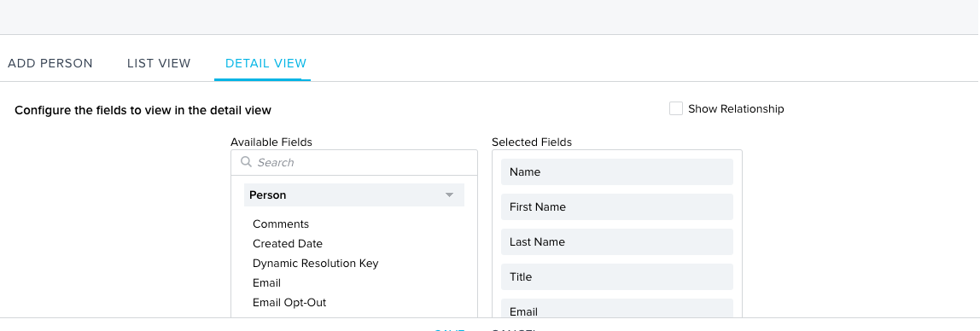Click the Title selected field
This screenshot has height=331, width=980.
[617, 276]
